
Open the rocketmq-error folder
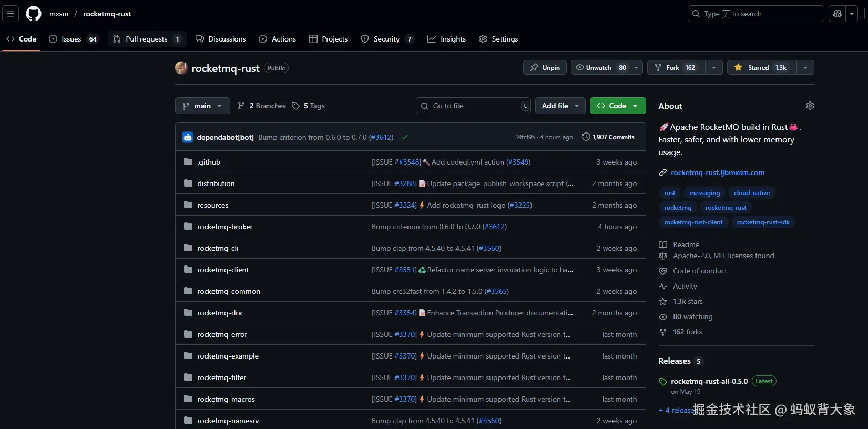tap(222, 334)
